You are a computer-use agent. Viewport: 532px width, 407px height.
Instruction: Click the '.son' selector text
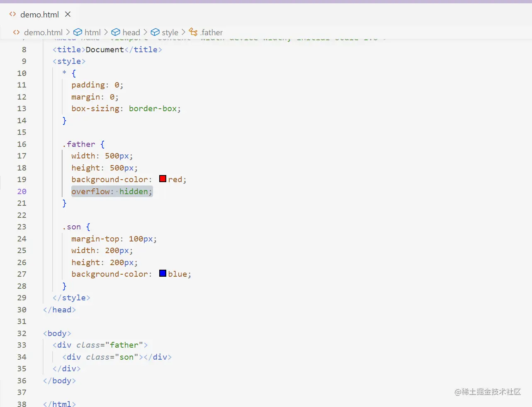pos(72,227)
